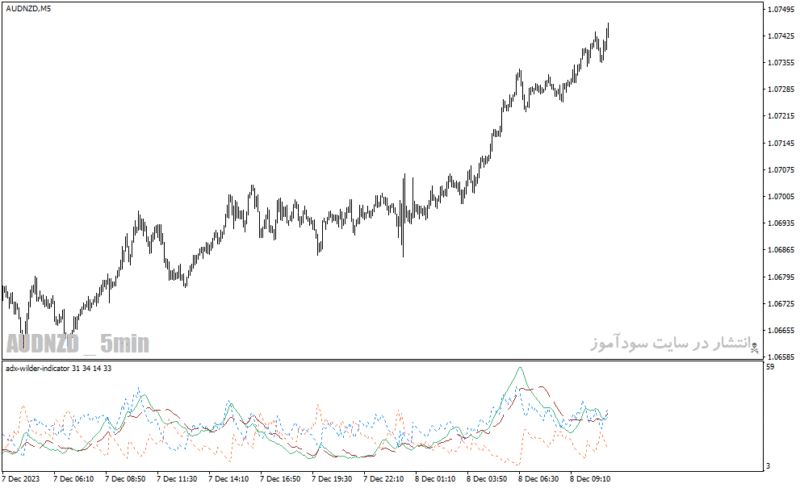This screenshot has width=800, height=488.
Task: Click the indicator scale value 3
Action: tap(768, 466)
